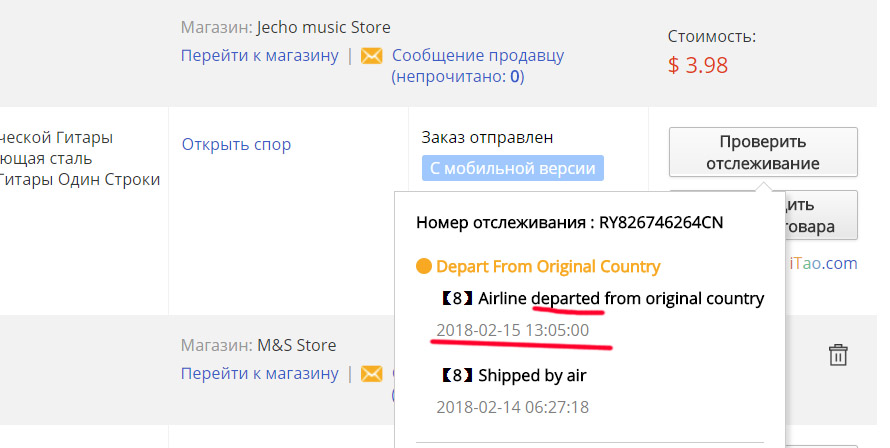Click Depart From Original Country heading

(548, 267)
